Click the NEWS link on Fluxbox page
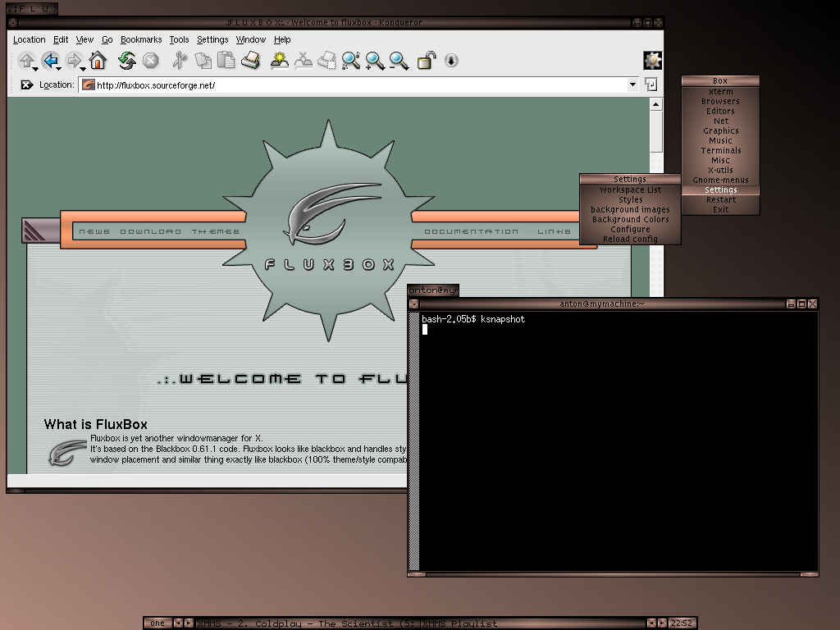840x630 pixels. tap(94, 231)
